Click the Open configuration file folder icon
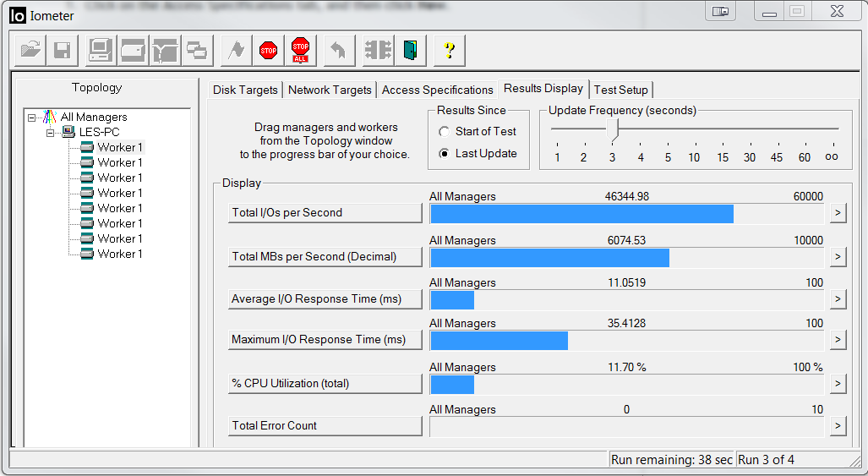 [30, 51]
